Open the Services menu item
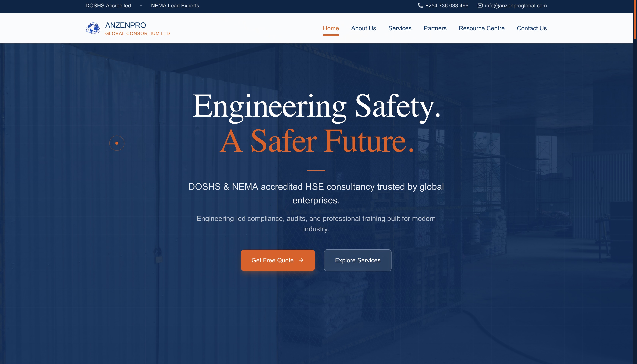 (400, 28)
